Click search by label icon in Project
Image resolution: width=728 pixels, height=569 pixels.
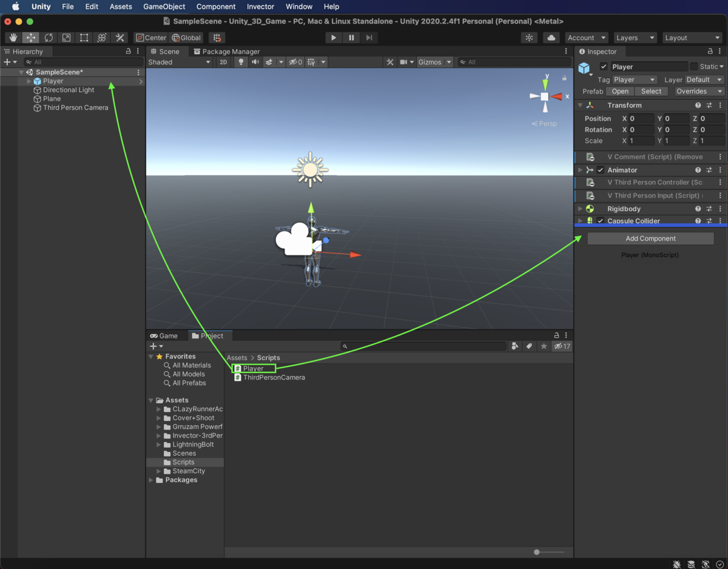click(x=529, y=346)
